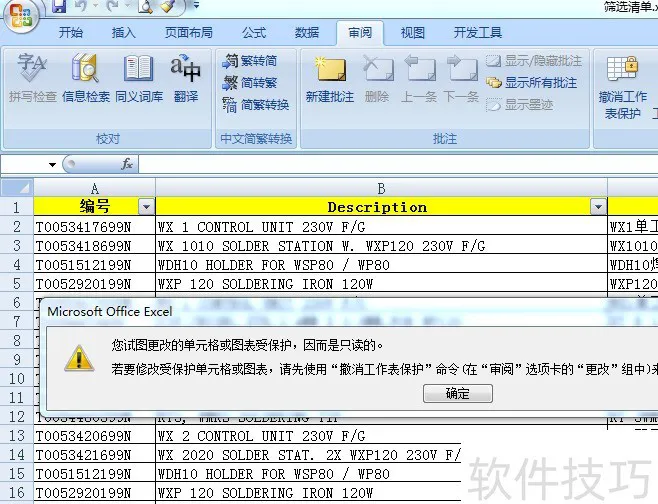658x504 pixels.
Task: Toggle 显示/隐藏批注
Action: coord(534,61)
